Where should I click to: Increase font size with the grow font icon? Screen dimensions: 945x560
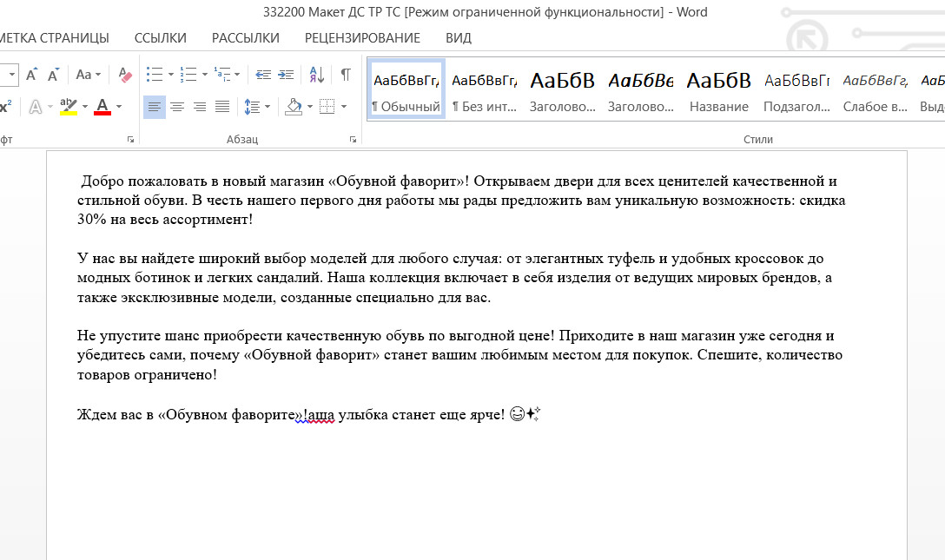click(x=32, y=75)
